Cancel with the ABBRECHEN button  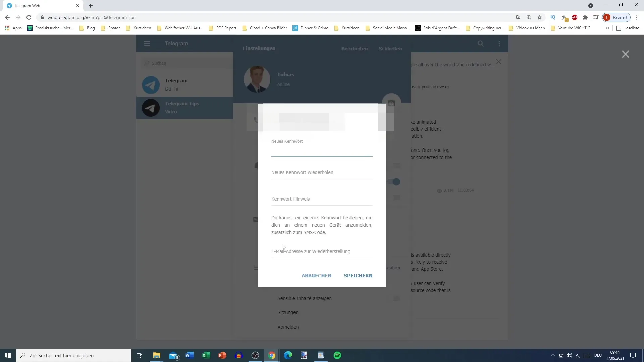(316, 276)
